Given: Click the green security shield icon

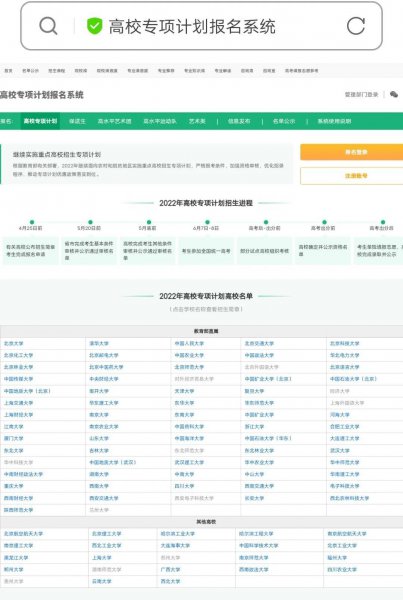Looking at the screenshot, I should point(94,26).
